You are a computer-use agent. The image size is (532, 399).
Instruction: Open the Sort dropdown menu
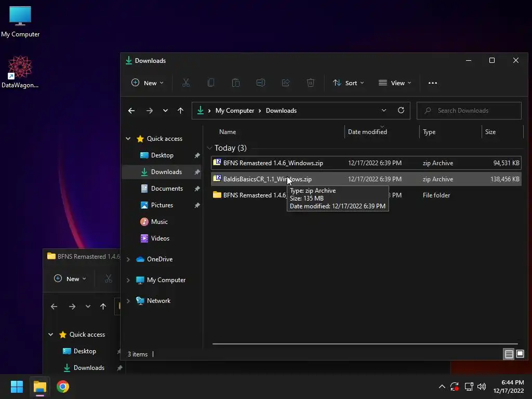click(349, 83)
